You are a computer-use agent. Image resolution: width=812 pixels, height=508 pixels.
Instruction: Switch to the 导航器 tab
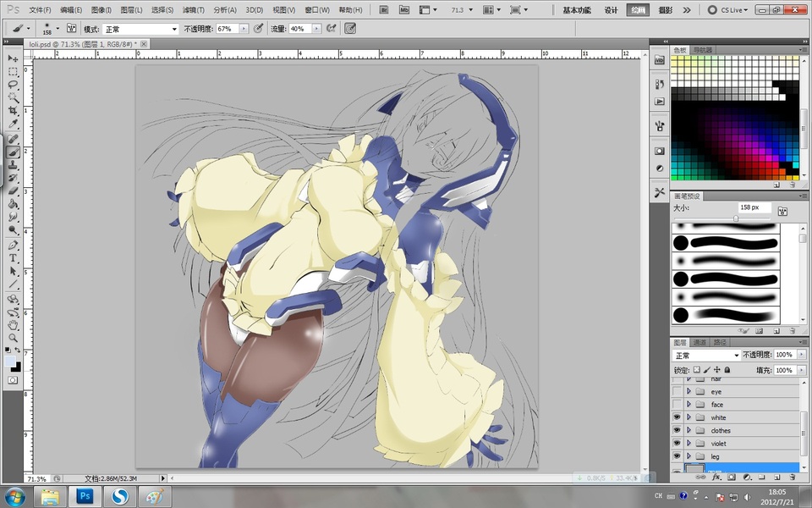702,50
